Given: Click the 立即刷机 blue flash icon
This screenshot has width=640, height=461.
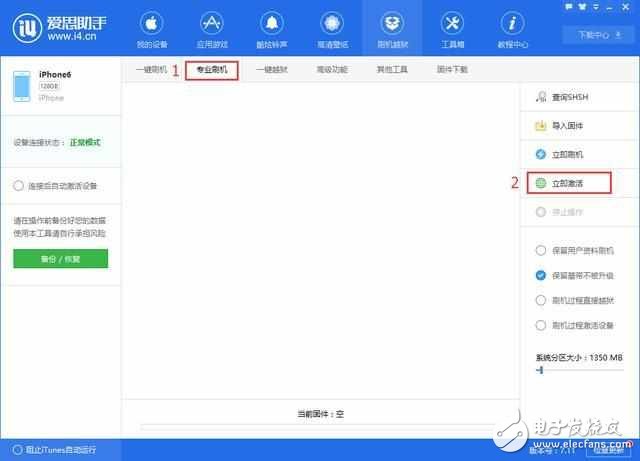Looking at the screenshot, I should pyautogui.click(x=540, y=154).
